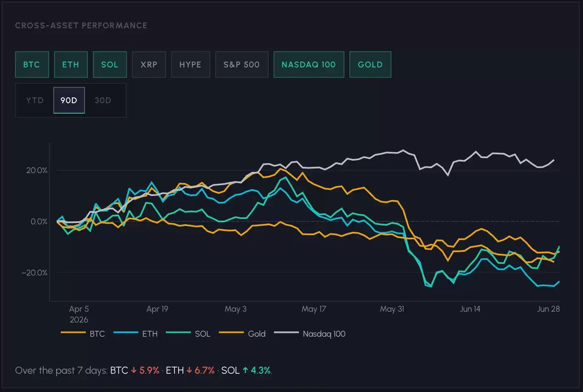Image resolution: width=583 pixels, height=392 pixels.
Task: Enable the XRP asset series
Action: click(x=149, y=65)
